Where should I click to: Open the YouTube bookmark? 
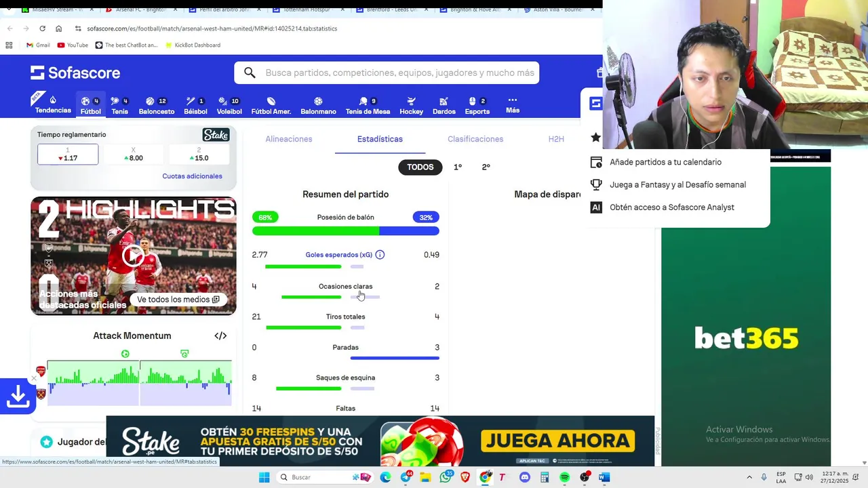(x=73, y=45)
